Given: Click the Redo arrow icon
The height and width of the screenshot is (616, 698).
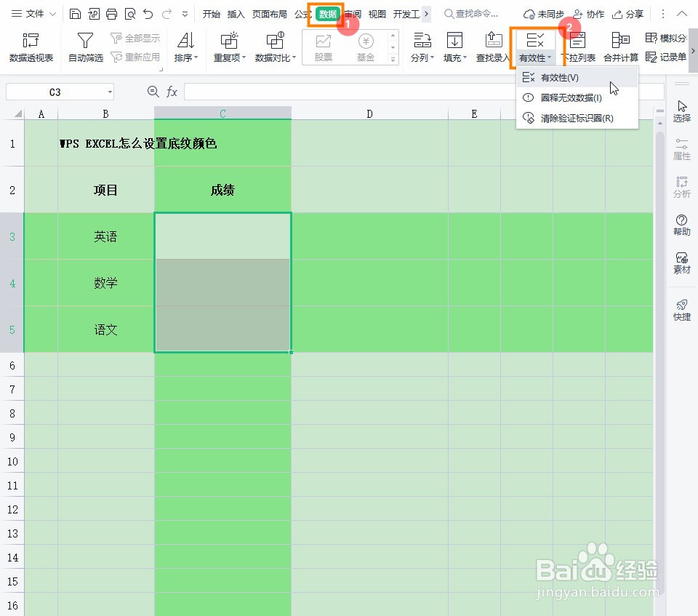Looking at the screenshot, I should pos(167,15).
